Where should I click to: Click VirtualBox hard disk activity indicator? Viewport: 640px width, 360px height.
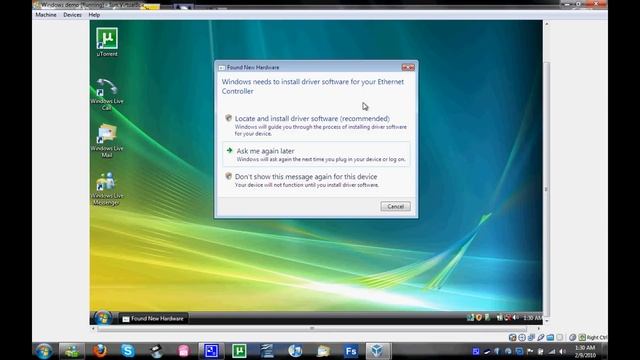(x=513, y=338)
